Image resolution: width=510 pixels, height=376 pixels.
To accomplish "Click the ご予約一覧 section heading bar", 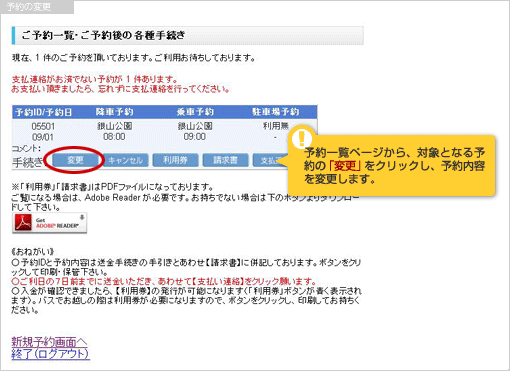I will [x=188, y=35].
